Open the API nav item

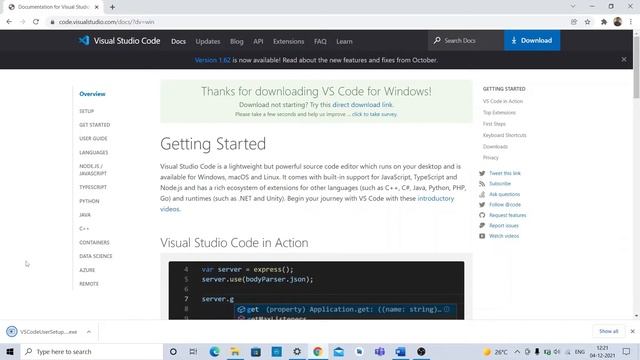click(x=258, y=41)
